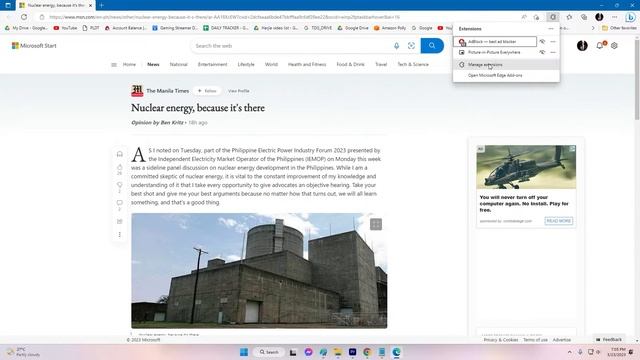Go to the Home nav tab

point(129,64)
